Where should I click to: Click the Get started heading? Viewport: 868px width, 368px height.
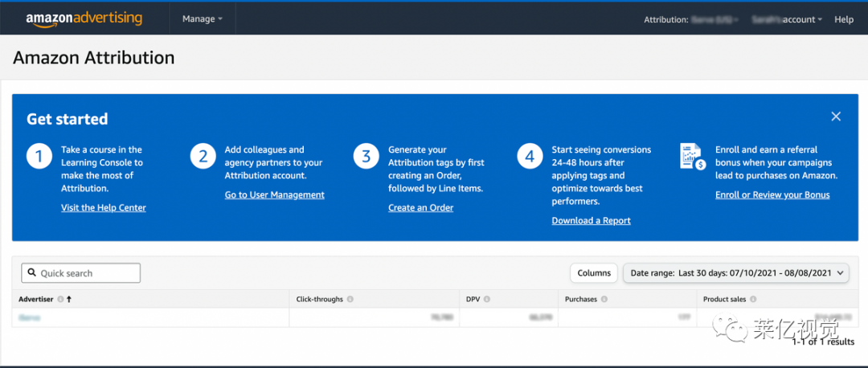[x=67, y=119]
